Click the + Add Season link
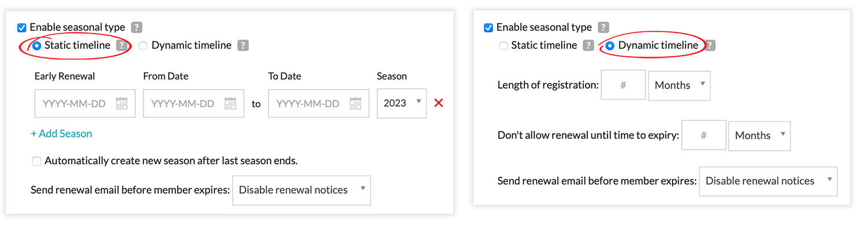Viewport: 868px width, 225px height. (61, 134)
